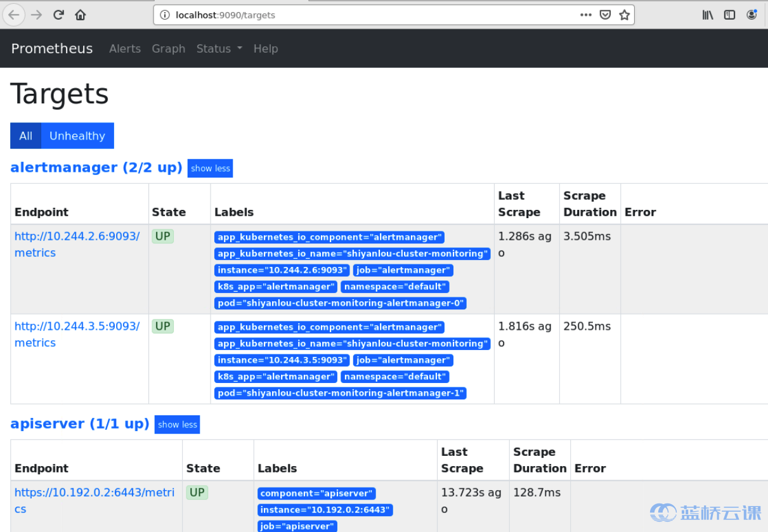Click the instance="10.244.2.6:9093" label badge

click(282, 270)
